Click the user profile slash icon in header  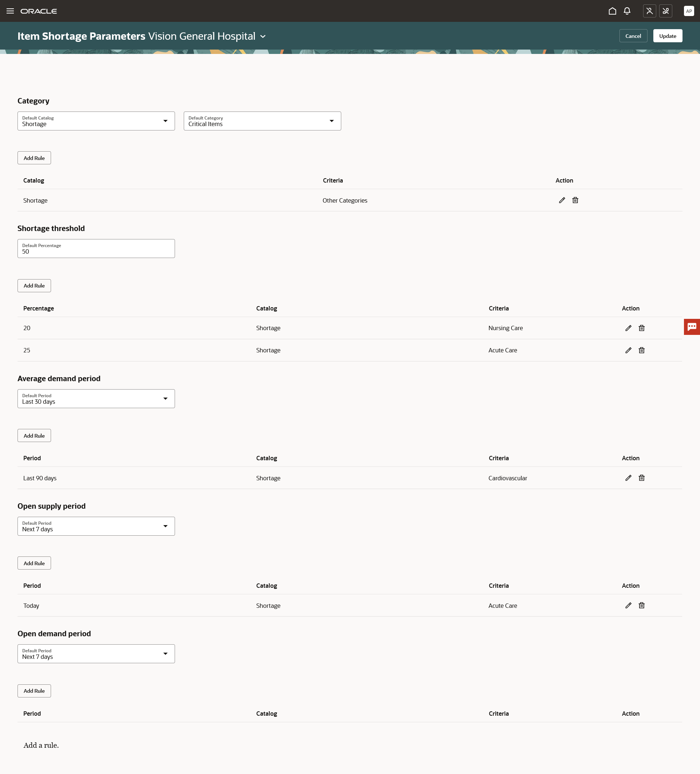point(650,11)
